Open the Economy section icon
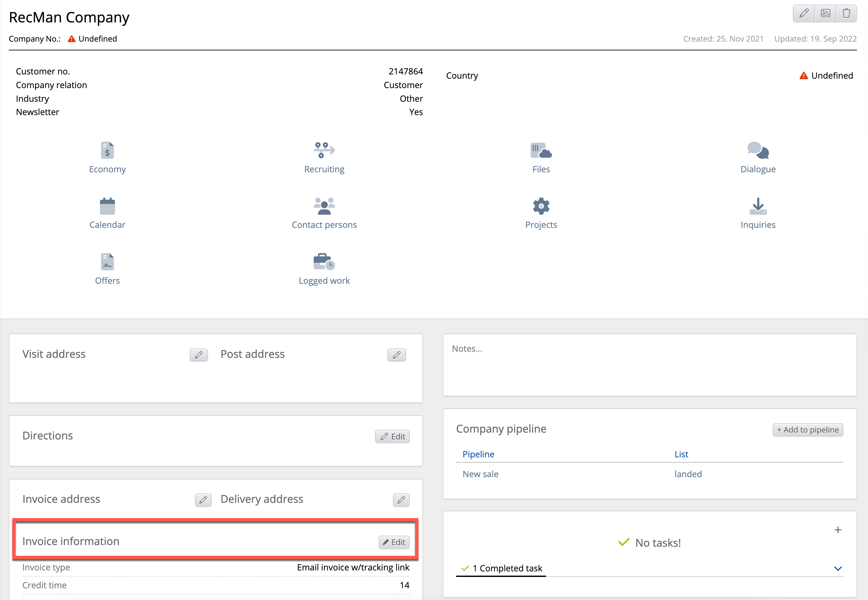This screenshot has height=600, width=868. pyautogui.click(x=107, y=150)
